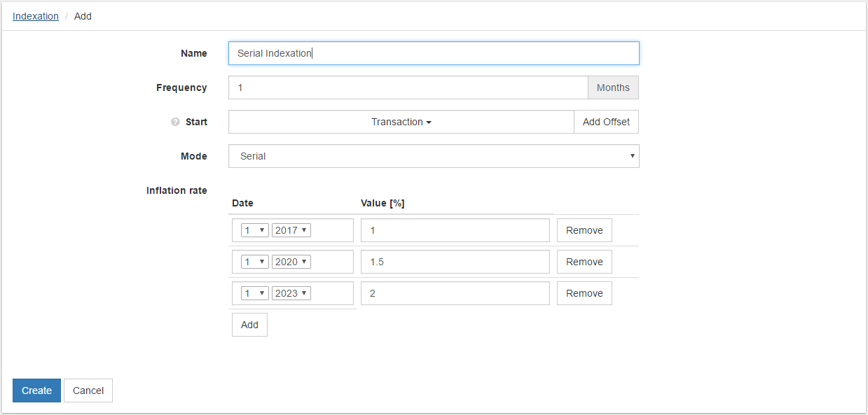Image resolution: width=868 pixels, height=415 pixels.
Task: Open the Transaction start dropdown
Action: click(x=401, y=122)
